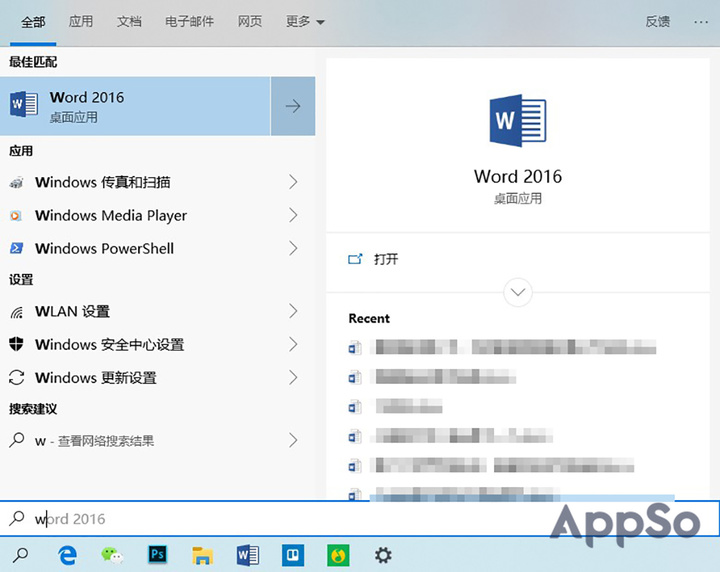Click the Windows Media Player icon
Screen dimensions: 720x572
click(16, 215)
